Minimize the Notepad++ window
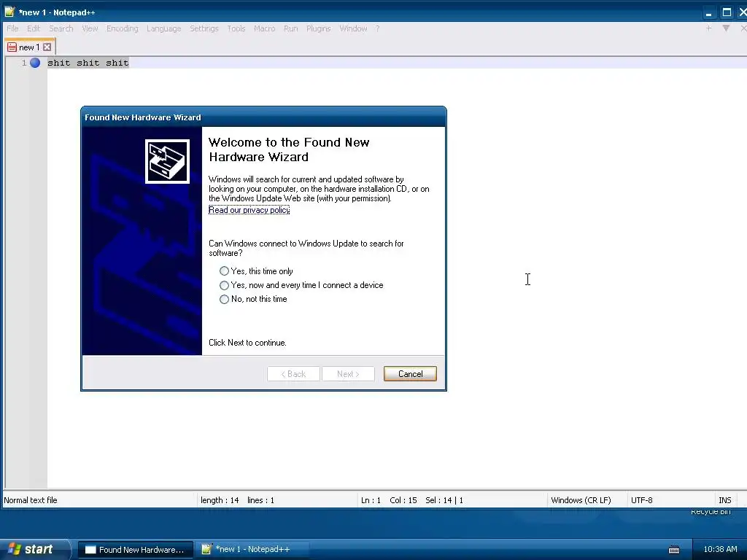Image resolution: width=747 pixels, height=560 pixels. point(709,13)
